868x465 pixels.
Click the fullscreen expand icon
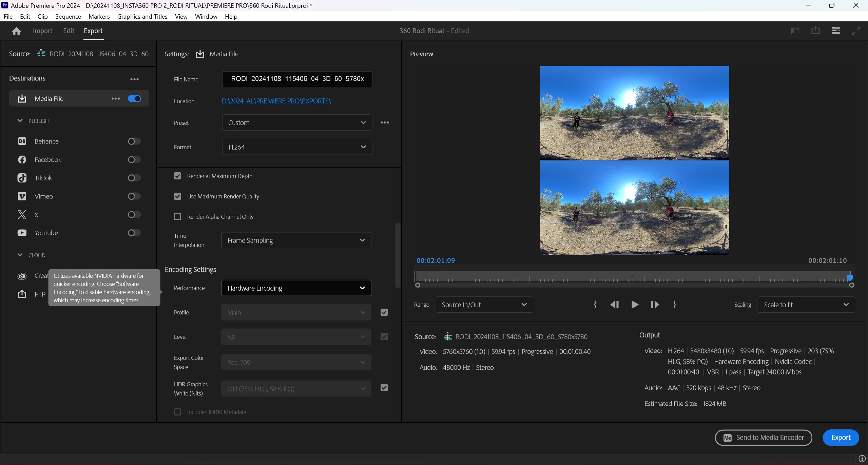[856, 31]
